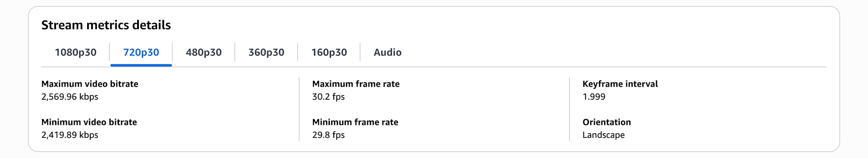Open the 160p30 rendition tab
The image size is (868, 158).
point(329,52)
